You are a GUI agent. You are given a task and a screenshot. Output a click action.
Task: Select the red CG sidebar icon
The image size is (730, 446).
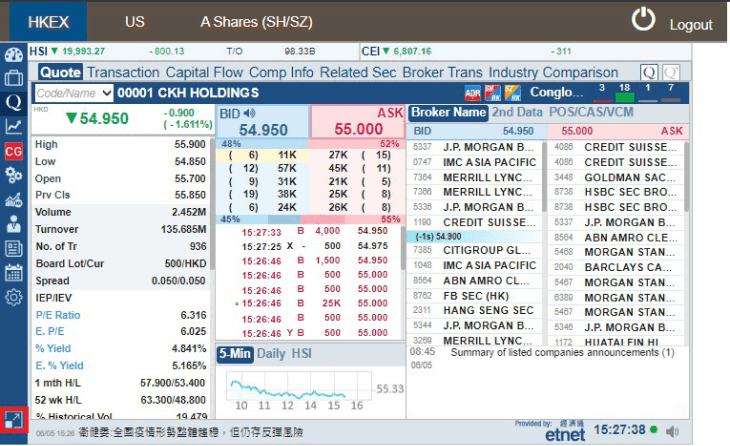point(14,151)
